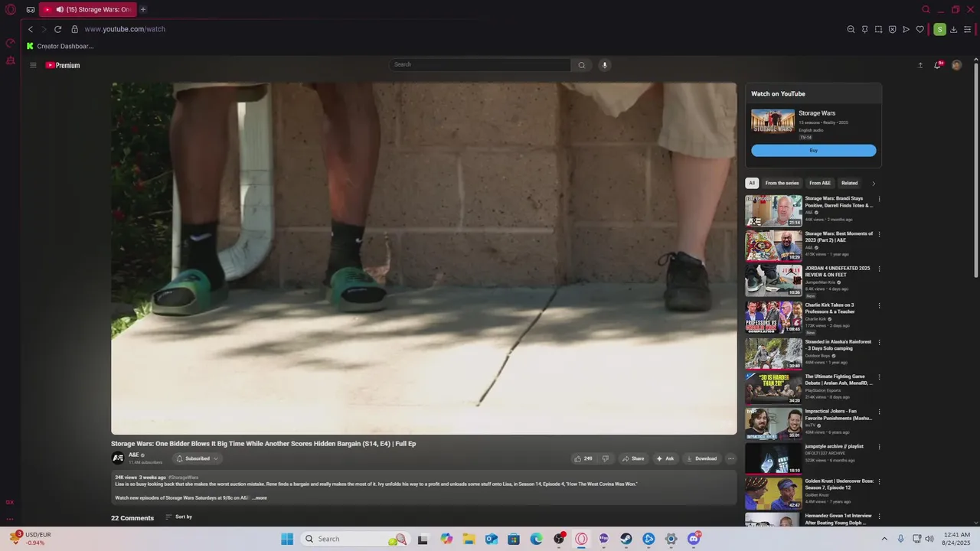The height and width of the screenshot is (551, 980).
Task: Bookmark the page with the heart icon
Action: coord(920,29)
